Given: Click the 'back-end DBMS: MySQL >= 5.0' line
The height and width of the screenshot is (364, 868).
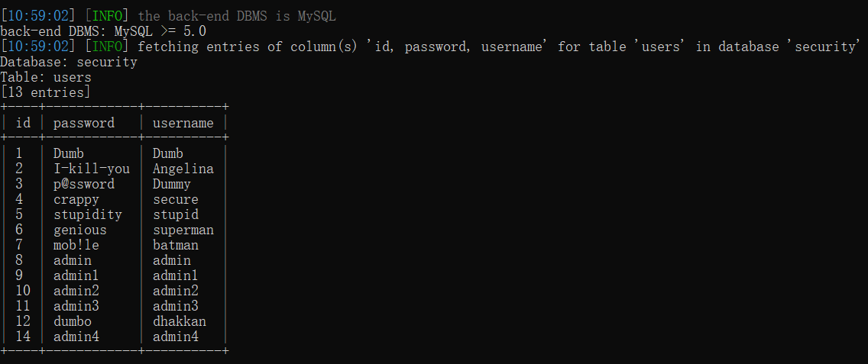Looking at the screenshot, I should click(103, 31).
